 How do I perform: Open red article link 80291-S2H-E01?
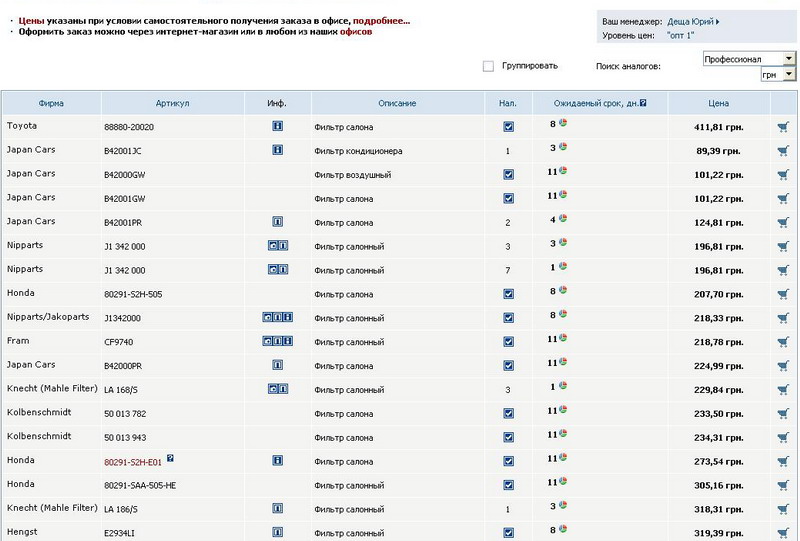point(133,462)
